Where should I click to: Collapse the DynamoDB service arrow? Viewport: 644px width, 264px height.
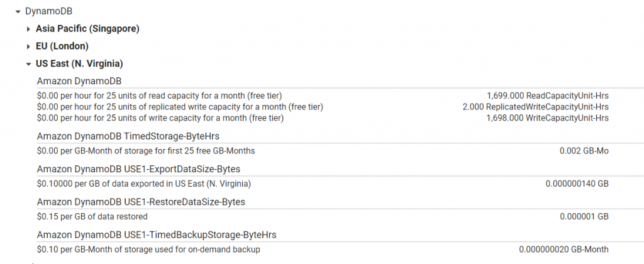[17, 11]
